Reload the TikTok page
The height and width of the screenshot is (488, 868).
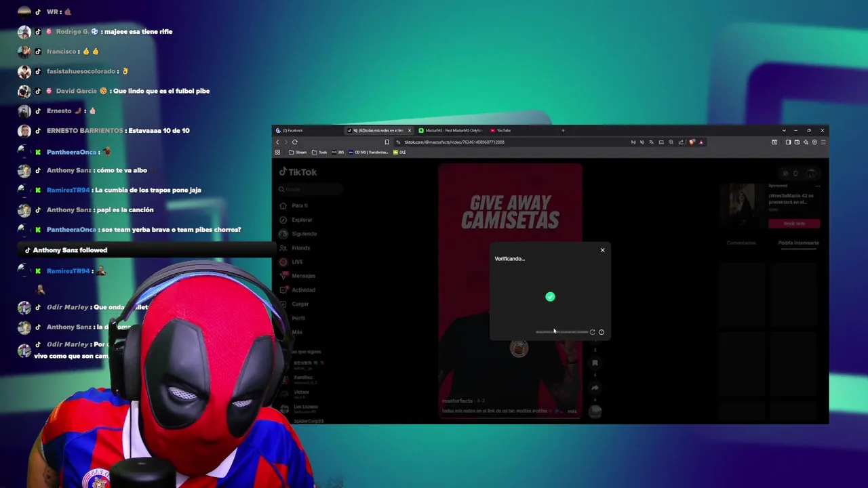coord(294,142)
